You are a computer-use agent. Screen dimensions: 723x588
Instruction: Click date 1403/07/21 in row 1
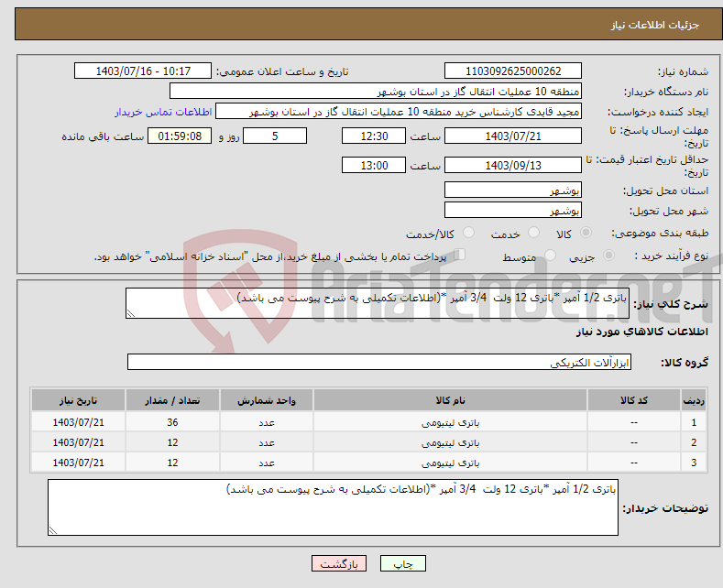pyautogui.click(x=79, y=422)
